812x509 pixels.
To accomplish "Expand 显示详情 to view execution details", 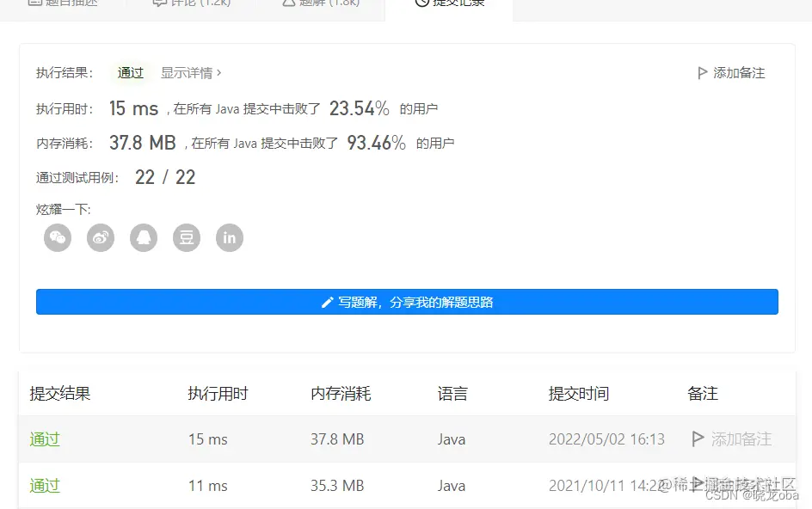I will [x=191, y=73].
